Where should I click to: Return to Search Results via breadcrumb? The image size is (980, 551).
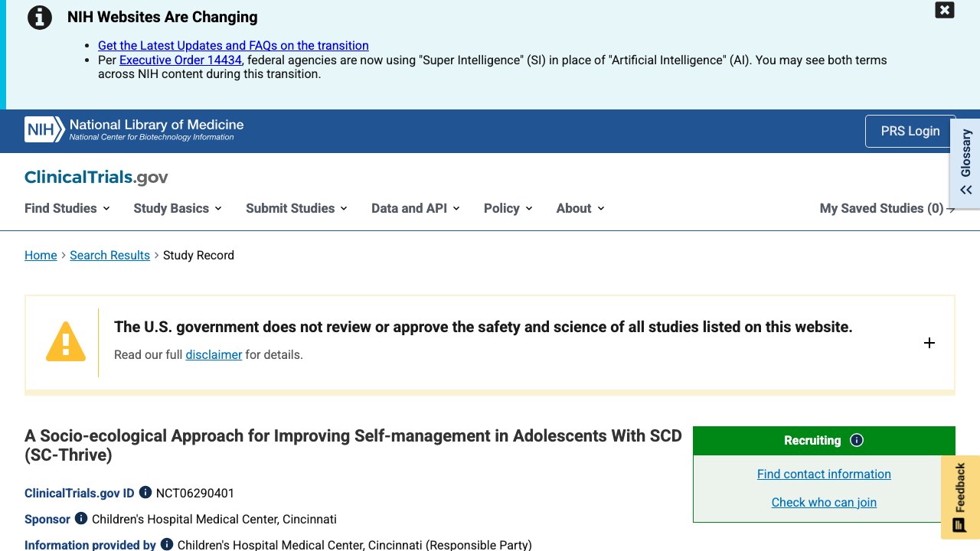109,256
